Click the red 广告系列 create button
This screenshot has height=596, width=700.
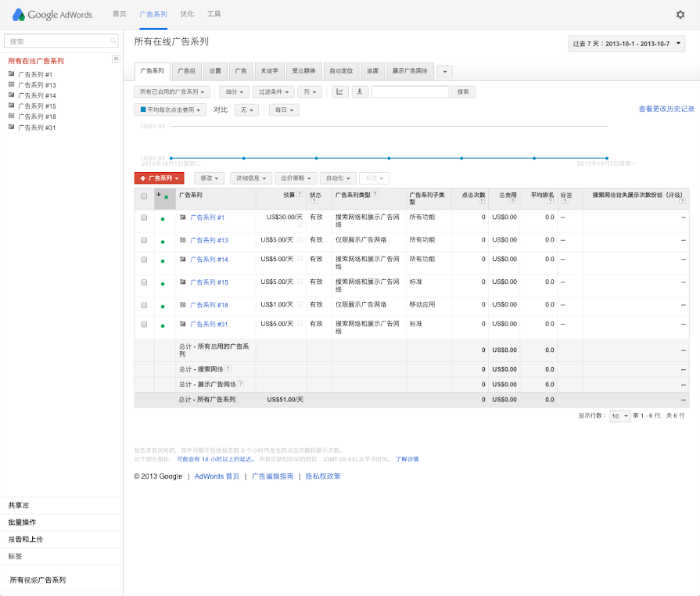click(159, 178)
